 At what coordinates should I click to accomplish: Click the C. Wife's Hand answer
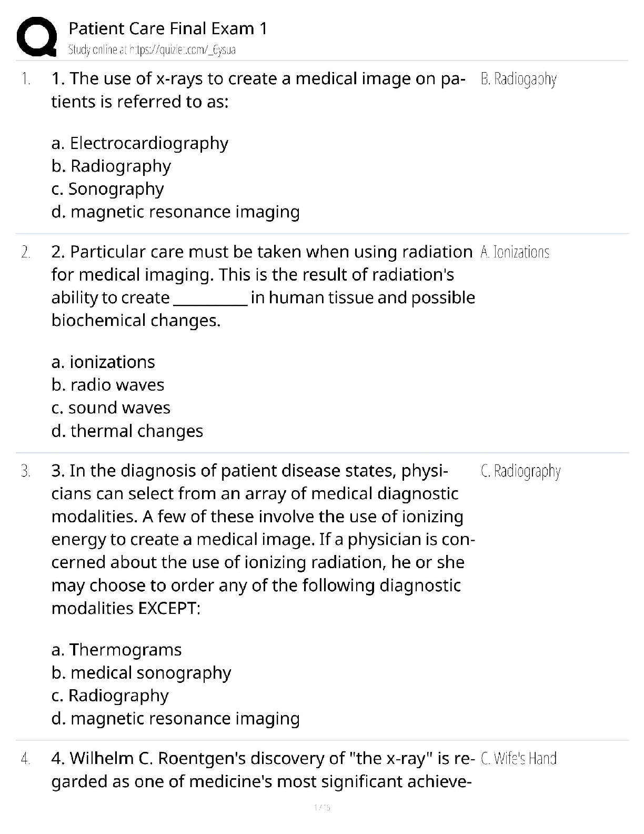click(x=518, y=758)
